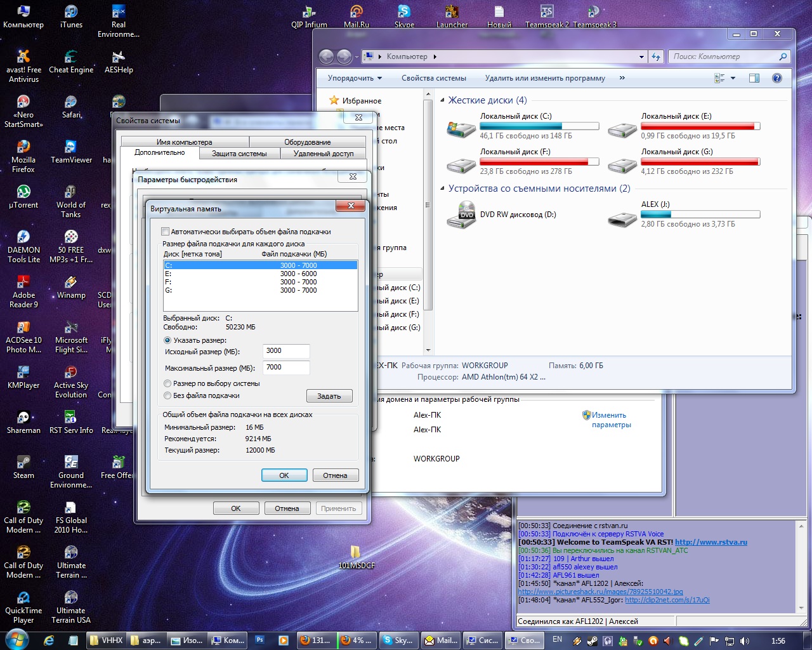Open the Упорядочить dropdown menu

[355, 78]
